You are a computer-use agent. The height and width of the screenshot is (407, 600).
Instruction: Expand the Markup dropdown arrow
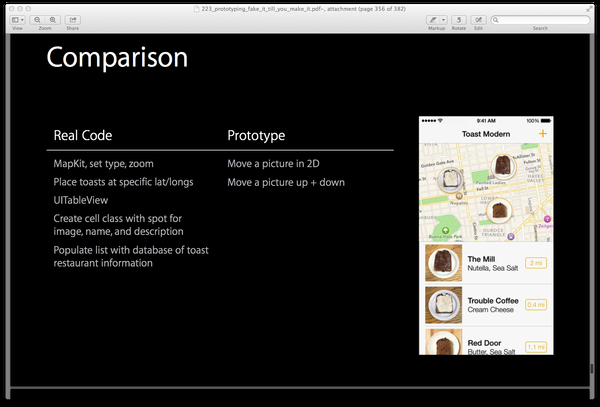(443, 20)
